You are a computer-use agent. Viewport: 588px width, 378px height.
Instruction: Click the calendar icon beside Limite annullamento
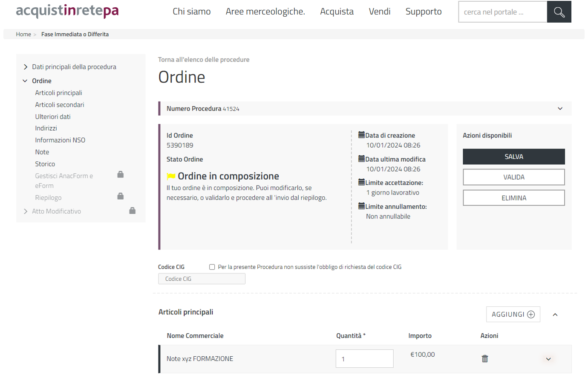[x=361, y=206]
